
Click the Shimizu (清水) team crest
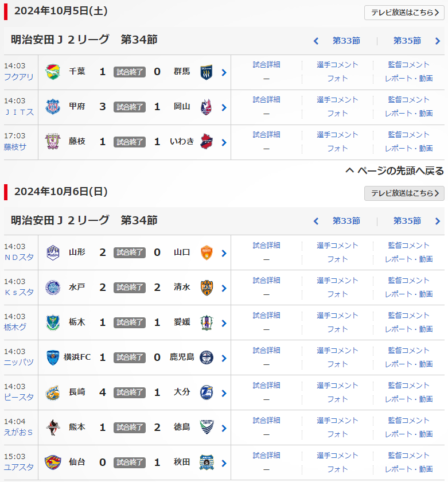pyautogui.click(x=207, y=287)
